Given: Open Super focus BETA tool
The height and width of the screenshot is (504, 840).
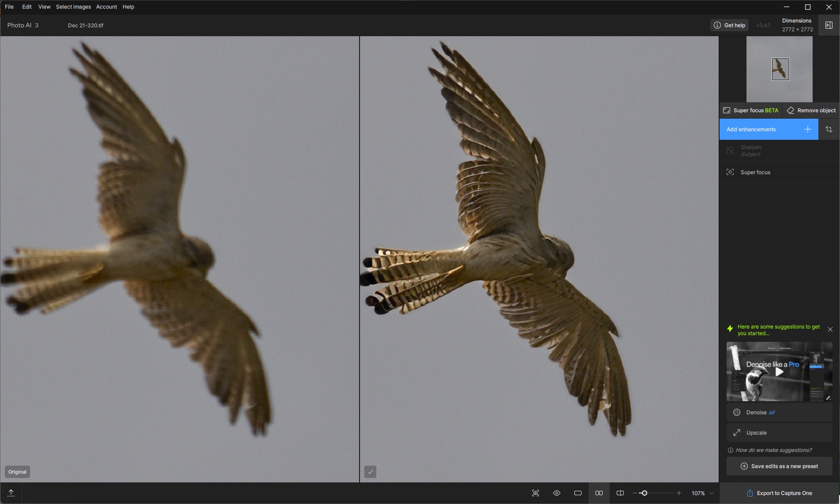Looking at the screenshot, I should coord(751,110).
